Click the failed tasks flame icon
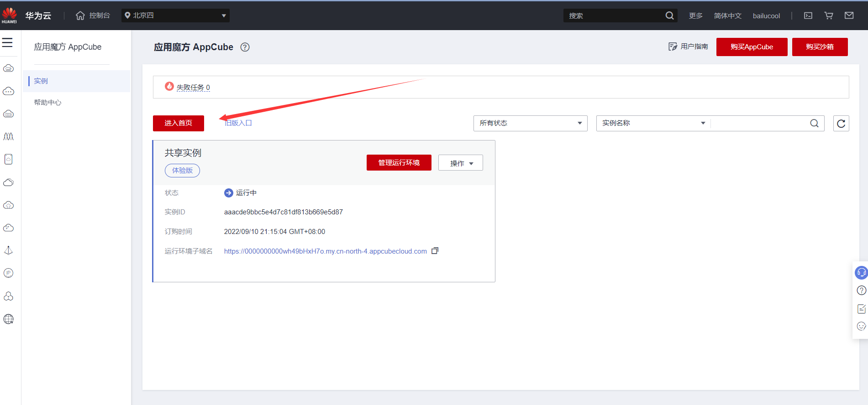The image size is (868, 405). pyautogui.click(x=169, y=86)
